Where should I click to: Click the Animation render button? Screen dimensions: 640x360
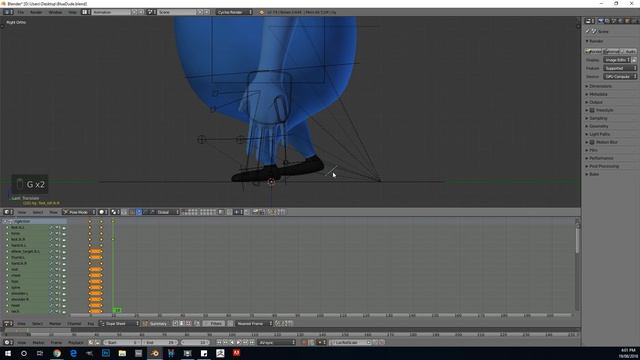tap(611, 51)
